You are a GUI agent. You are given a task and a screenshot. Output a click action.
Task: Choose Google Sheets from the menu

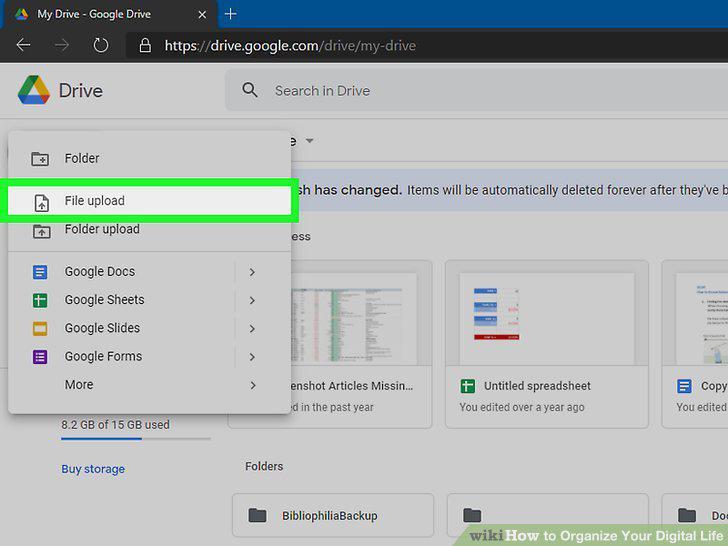pyautogui.click(x=150, y=300)
